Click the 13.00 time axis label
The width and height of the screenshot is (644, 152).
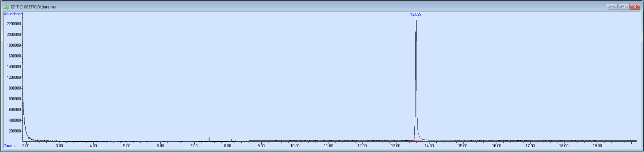click(395, 146)
